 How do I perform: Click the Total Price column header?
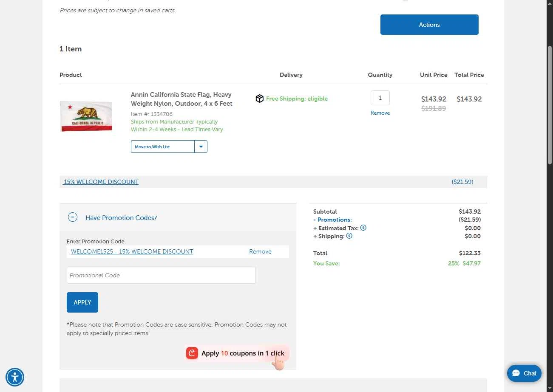pyautogui.click(x=469, y=75)
